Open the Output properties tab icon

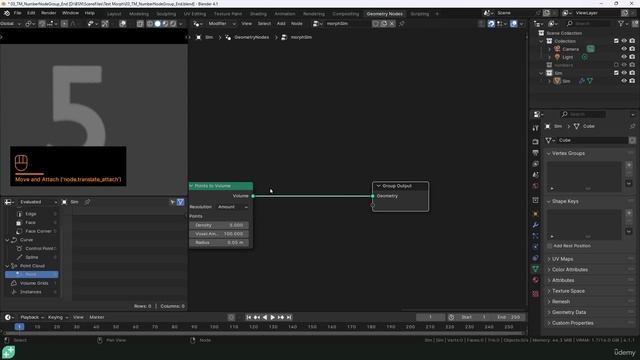point(536,153)
